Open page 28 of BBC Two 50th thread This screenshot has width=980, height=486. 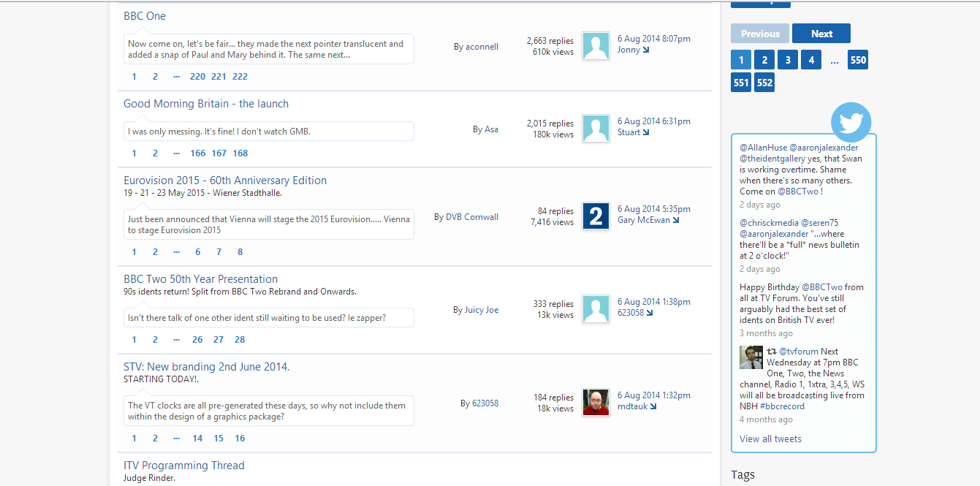(240, 340)
